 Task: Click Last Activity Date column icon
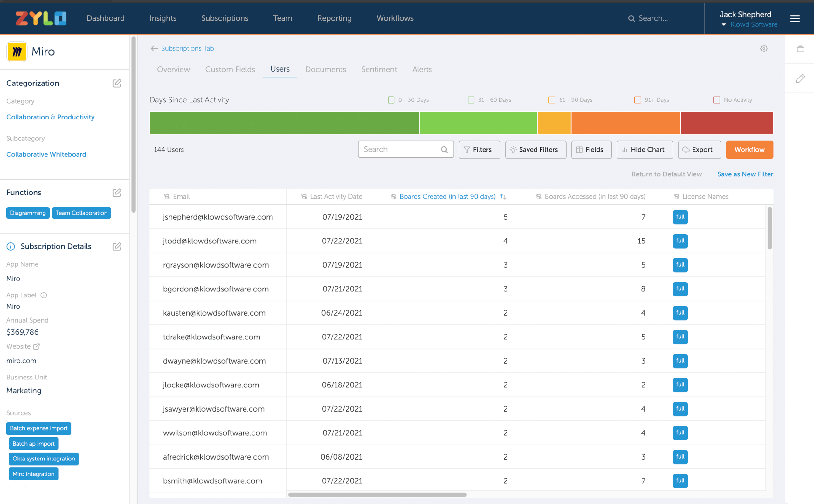coord(304,196)
